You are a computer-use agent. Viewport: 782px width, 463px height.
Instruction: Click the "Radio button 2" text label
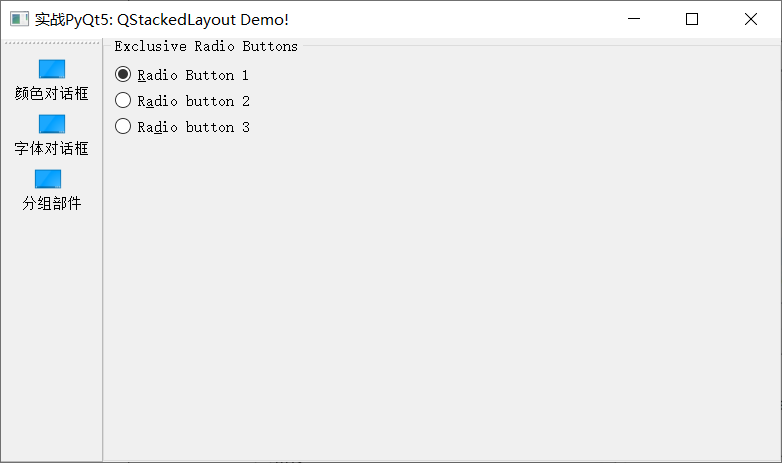click(194, 101)
